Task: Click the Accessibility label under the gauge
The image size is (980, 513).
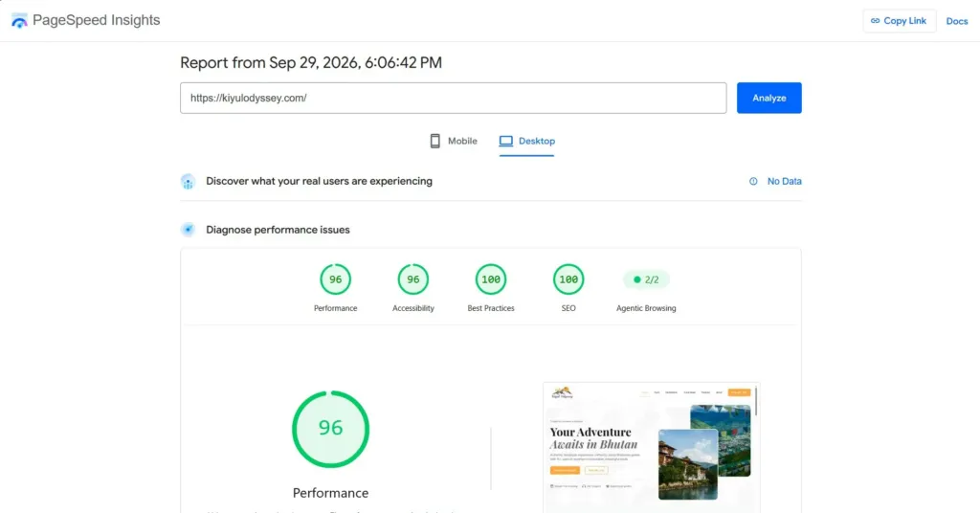Action: [x=413, y=308]
